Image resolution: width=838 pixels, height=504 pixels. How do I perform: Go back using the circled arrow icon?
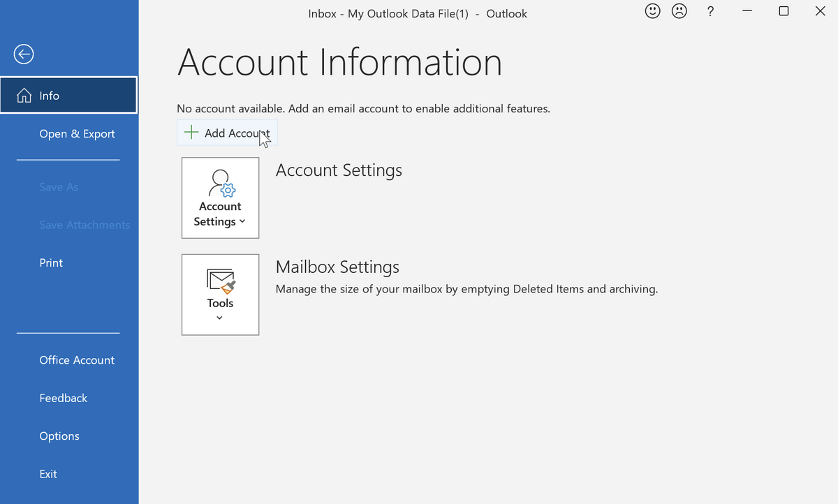(x=24, y=54)
